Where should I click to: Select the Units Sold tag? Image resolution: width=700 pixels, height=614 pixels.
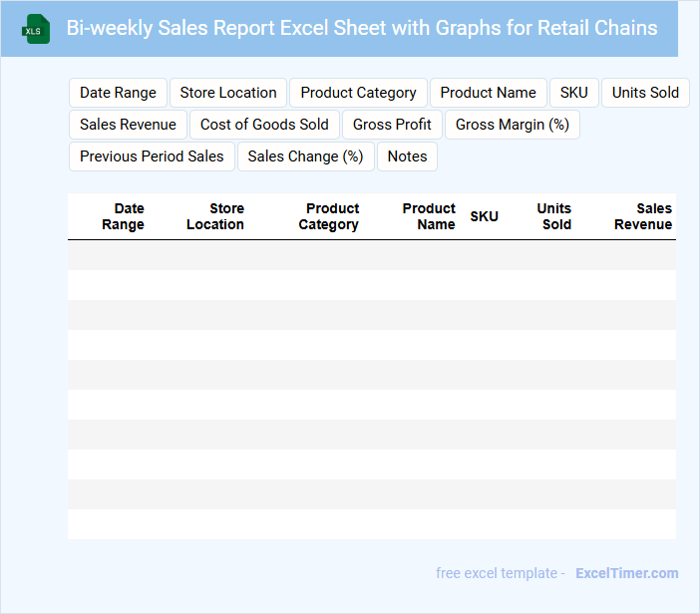645,93
